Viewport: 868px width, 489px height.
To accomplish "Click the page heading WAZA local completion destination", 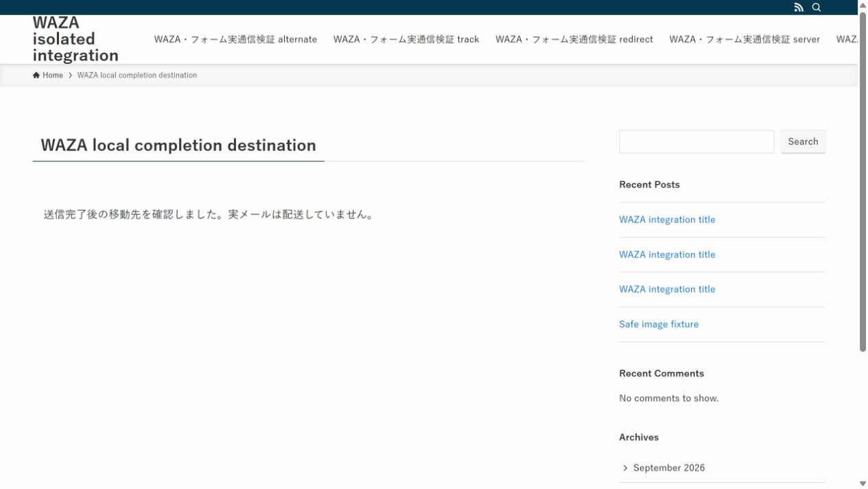I will (x=178, y=145).
